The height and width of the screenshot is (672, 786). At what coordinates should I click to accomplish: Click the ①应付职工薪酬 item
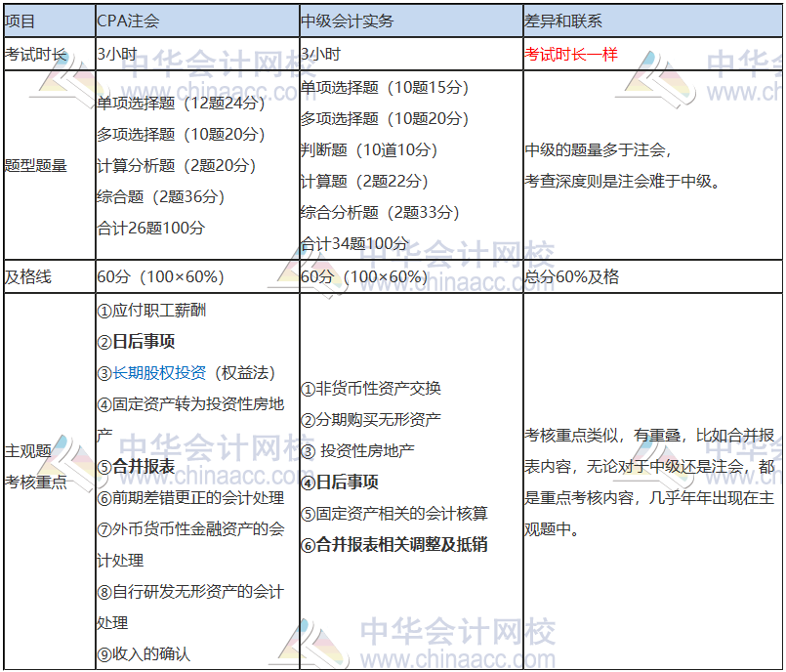(x=151, y=311)
